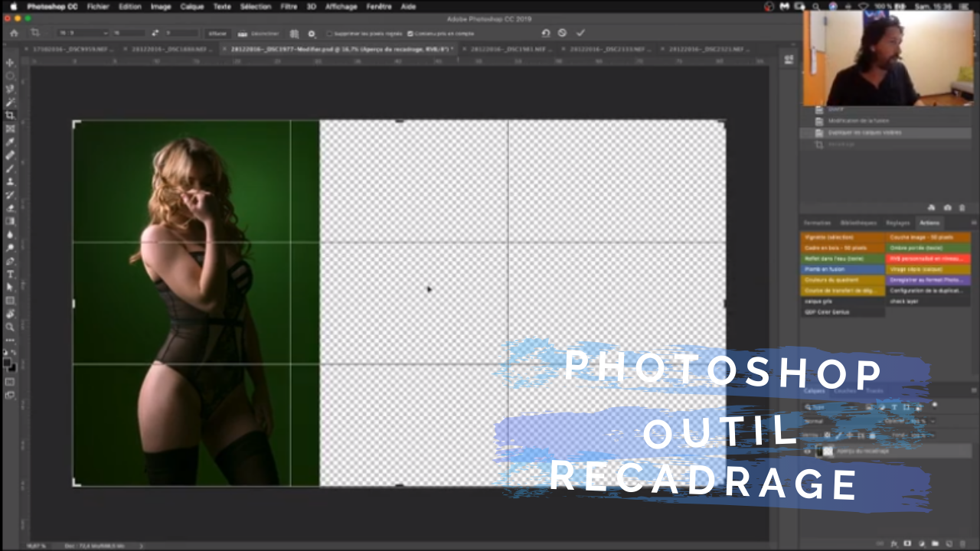This screenshot has width=980, height=551.
Task: Click the Effacer button in options bar
Action: (217, 34)
